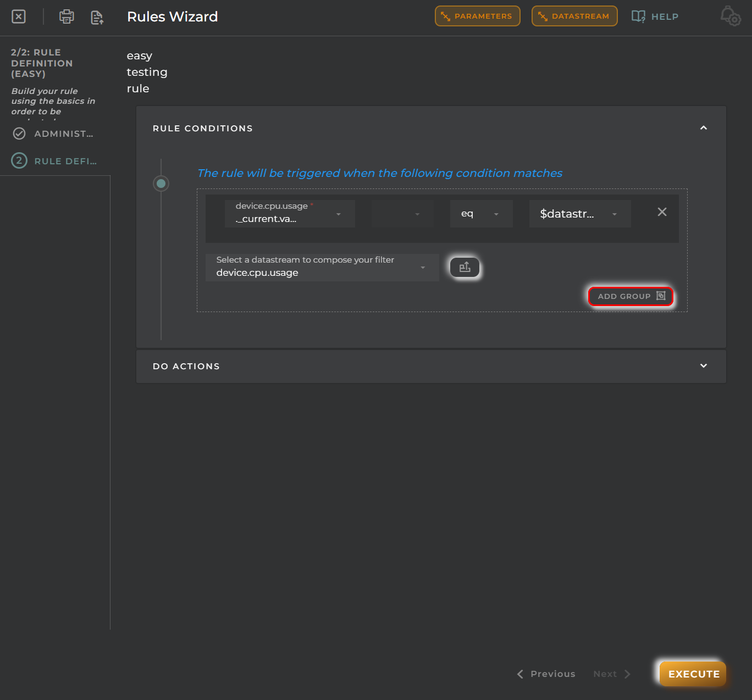
Task: Open the device.cpu.usage _current.va... field dropdown
Action: pyautogui.click(x=290, y=214)
